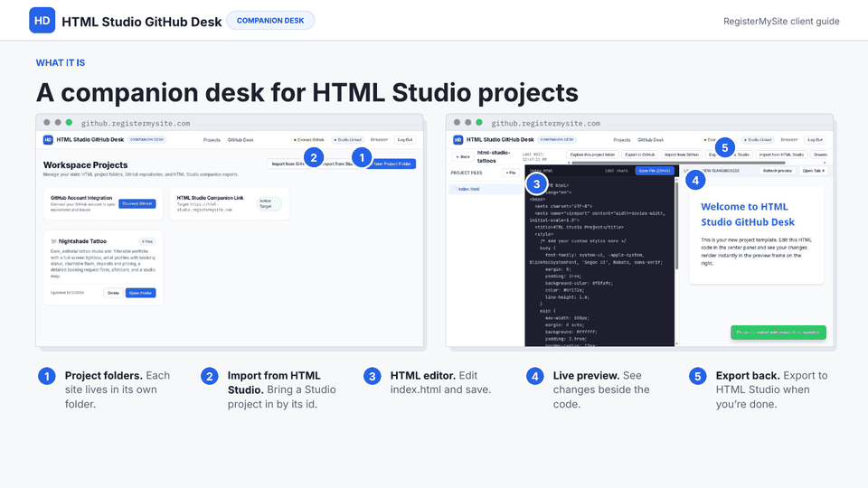Click the PROJECT FILES label
Image resolution: width=868 pixels, height=488 pixels.
point(467,173)
